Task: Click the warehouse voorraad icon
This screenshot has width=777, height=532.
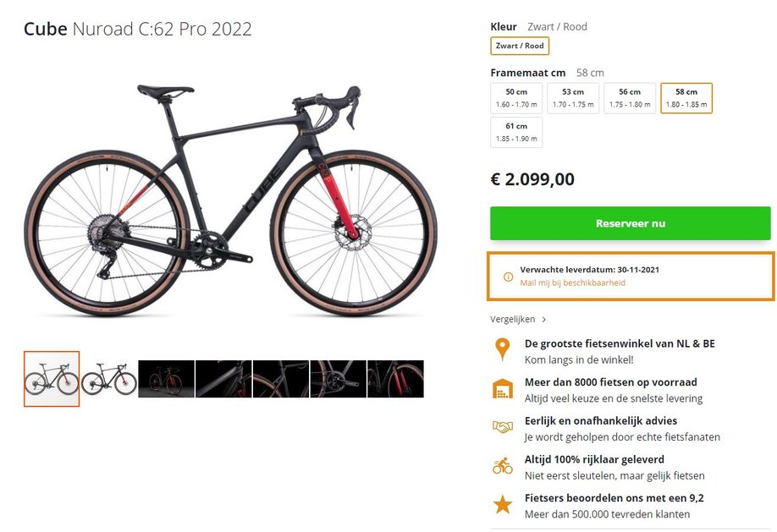Action: 502,391
